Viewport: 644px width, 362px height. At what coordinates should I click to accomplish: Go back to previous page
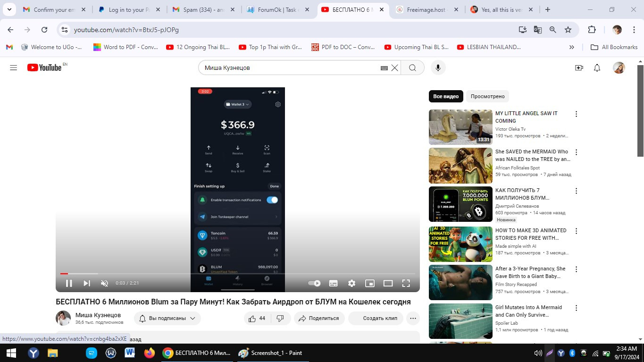click(x=10, y=30)
